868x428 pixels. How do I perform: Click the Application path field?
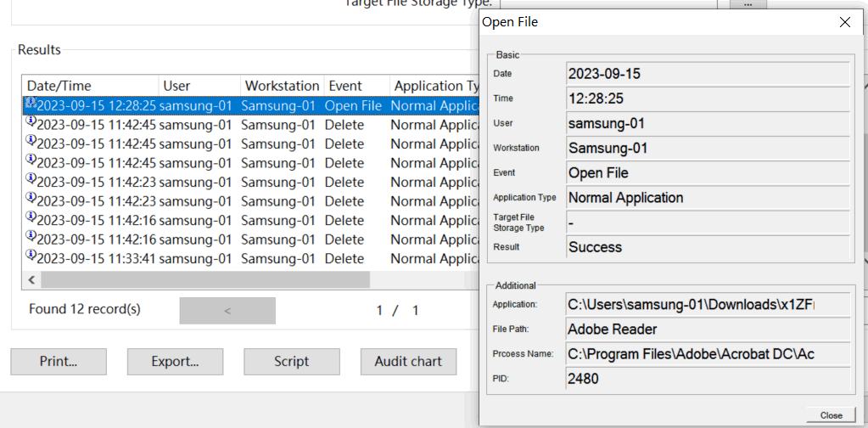(x=708, y=304)
